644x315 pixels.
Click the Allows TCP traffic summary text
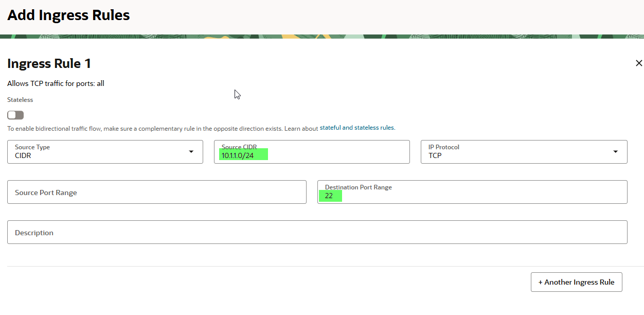56,83
